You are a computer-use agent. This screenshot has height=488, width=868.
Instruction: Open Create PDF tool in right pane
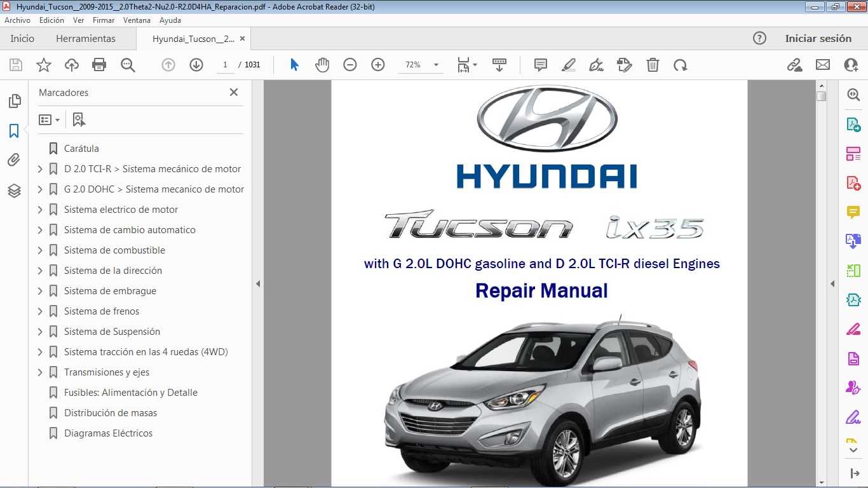pyautogui.click(x=853, y=183)
